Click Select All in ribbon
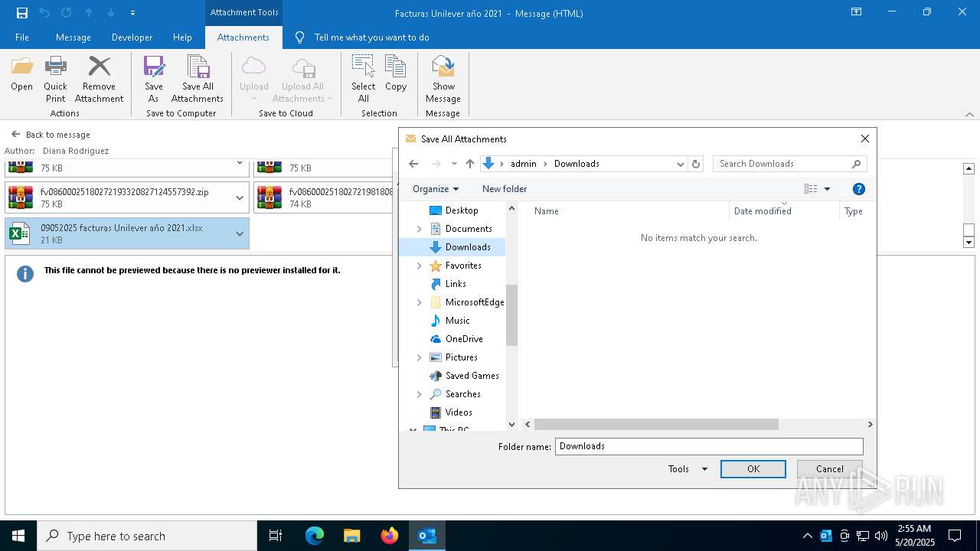Image resolution: width=980 pixels, height=551 pixels. 364,79
